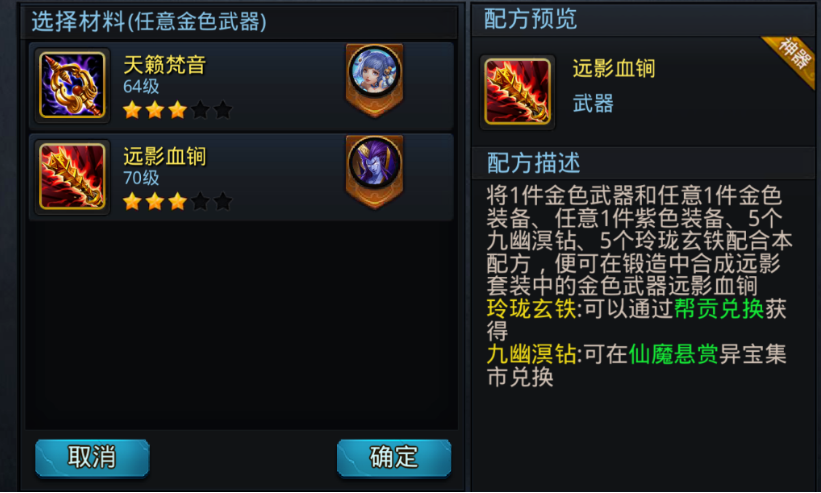Select the 天籁梵音 weapon icon
The height and width of the screenshot is (493, 821).
[72, 85]
